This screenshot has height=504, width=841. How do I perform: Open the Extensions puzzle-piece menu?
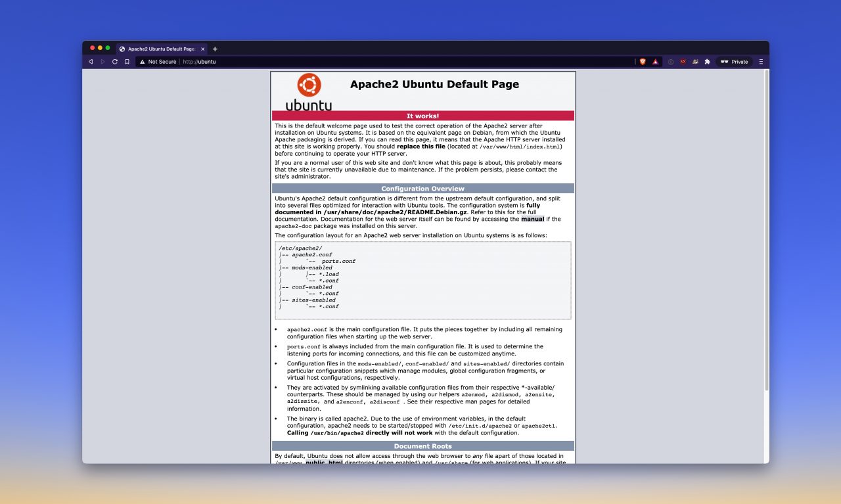[708, 62]
